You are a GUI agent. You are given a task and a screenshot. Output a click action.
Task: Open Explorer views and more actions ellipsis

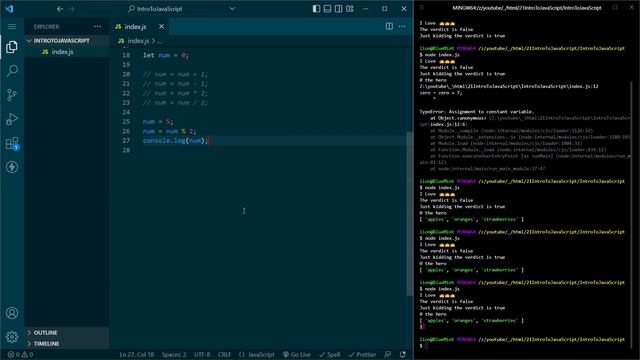point(97,27)
